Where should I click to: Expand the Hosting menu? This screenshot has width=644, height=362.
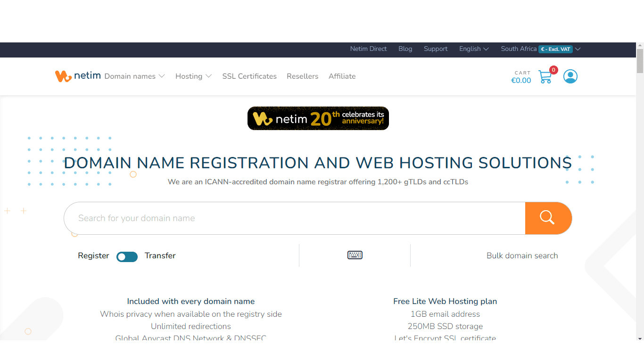point(194,76)
